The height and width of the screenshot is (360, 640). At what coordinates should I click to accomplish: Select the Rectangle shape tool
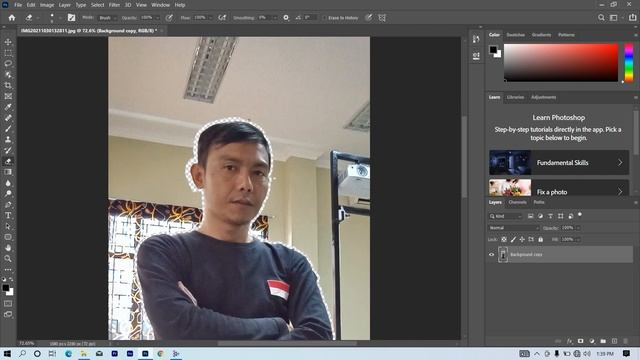(x=8, y=237)
